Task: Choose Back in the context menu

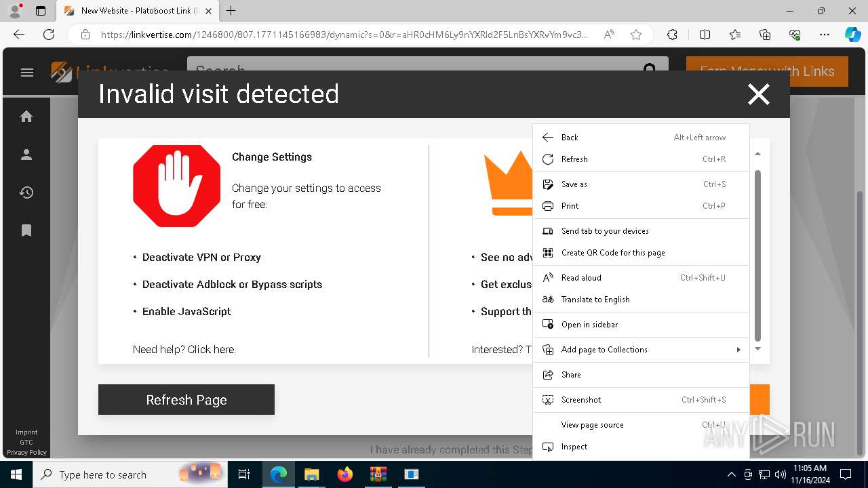Action: click(641, 138)
